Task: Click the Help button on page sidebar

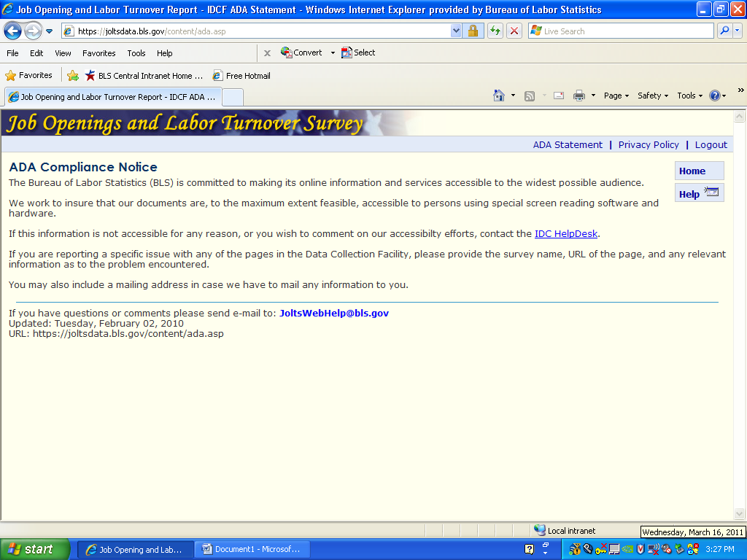Action: pos(699,192)
